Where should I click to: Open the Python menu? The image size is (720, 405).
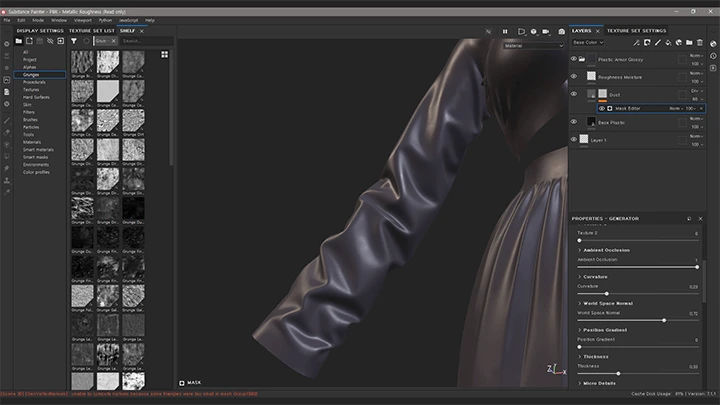(105, 20)
